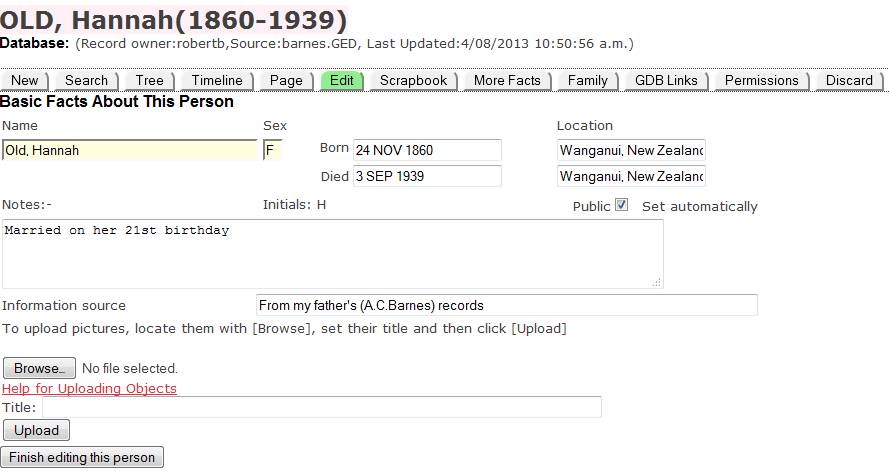Toggle the Public checkbox

[622, 206]
